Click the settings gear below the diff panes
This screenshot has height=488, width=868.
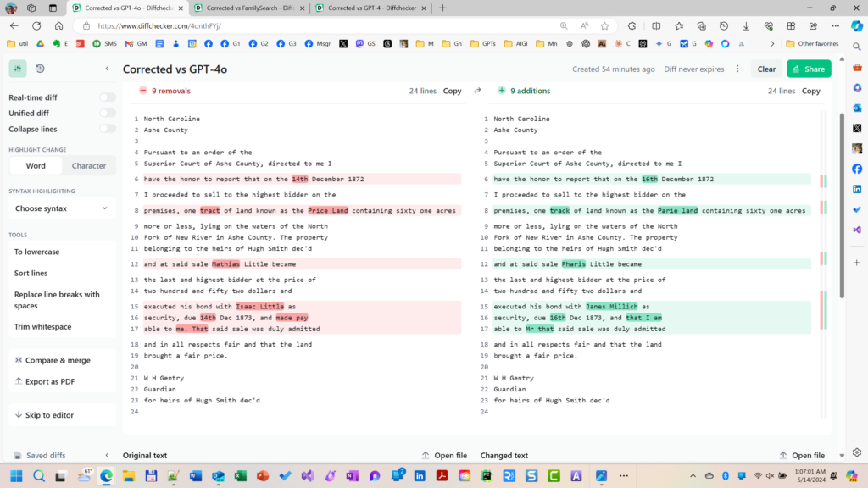pyautogui.click(x=856, y=452)
